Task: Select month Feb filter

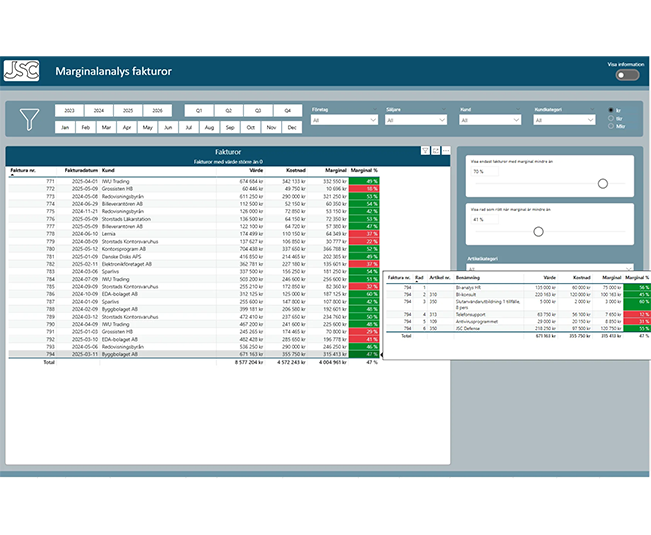Action: click(86, 127)
